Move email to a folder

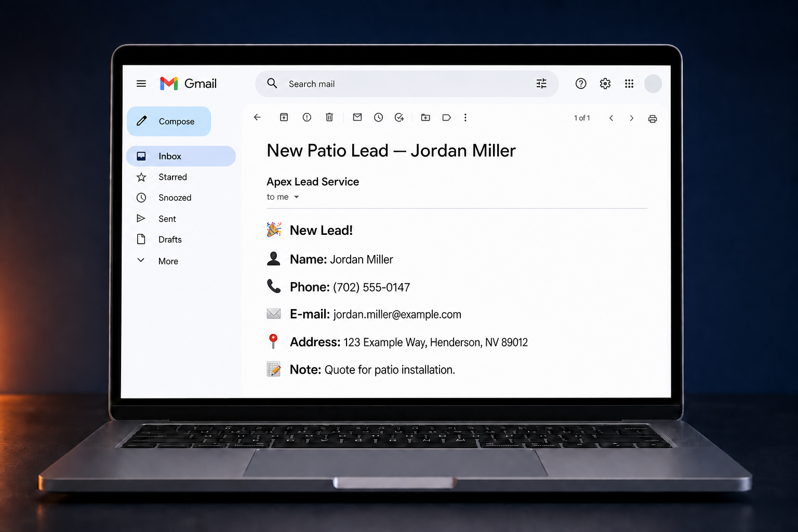(x=425, y=117)
